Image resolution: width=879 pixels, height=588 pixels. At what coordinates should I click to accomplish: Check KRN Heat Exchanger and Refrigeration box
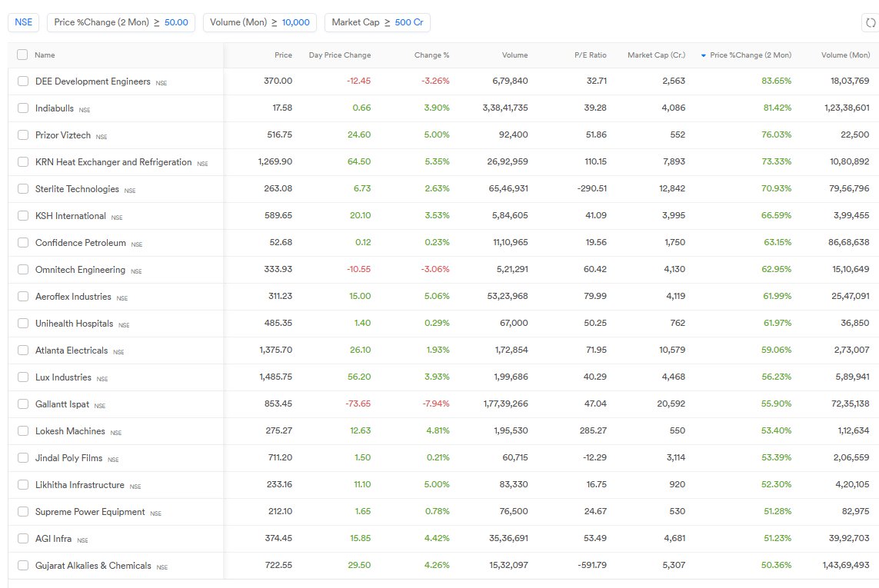pyautogui.click(x=23, y=162)
